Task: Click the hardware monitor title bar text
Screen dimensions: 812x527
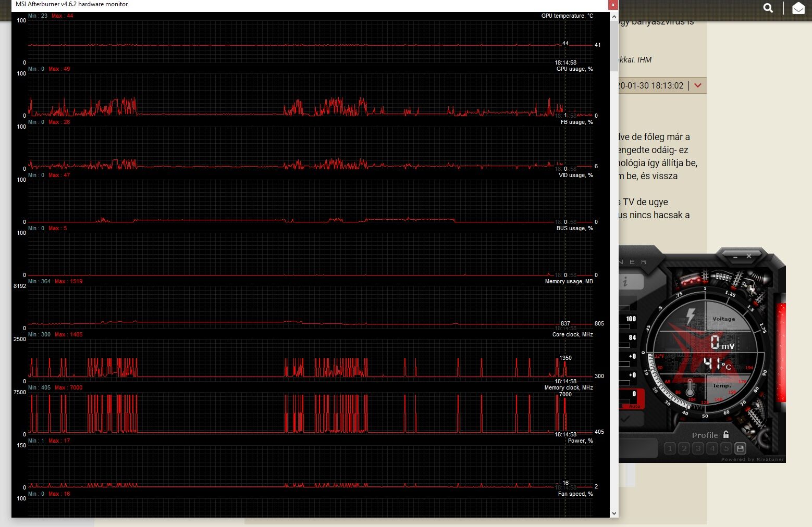Action: point(71,4)
